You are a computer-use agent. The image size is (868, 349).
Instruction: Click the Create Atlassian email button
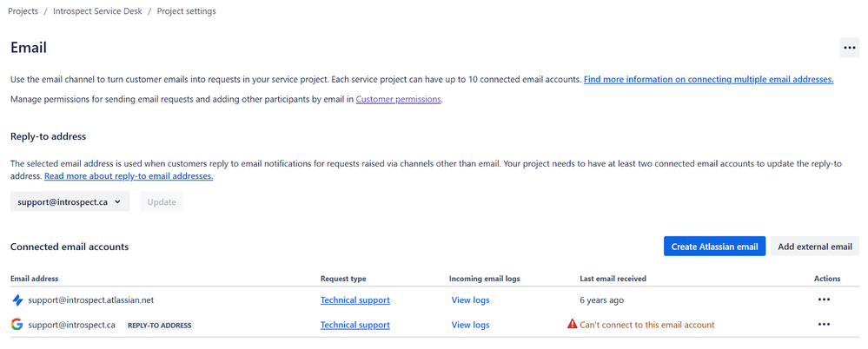click(713, 247)
